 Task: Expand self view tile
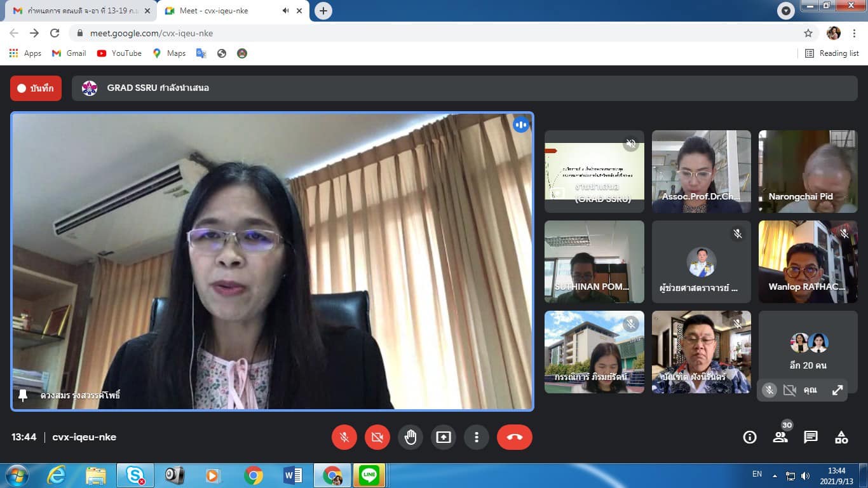(x=837, y=390)
